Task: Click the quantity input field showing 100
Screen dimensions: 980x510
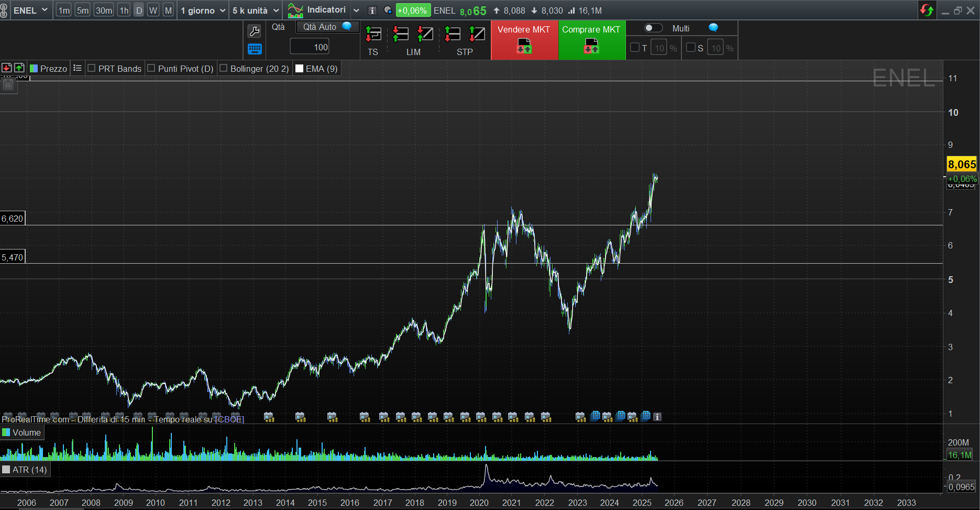Action: click(310, 47)
